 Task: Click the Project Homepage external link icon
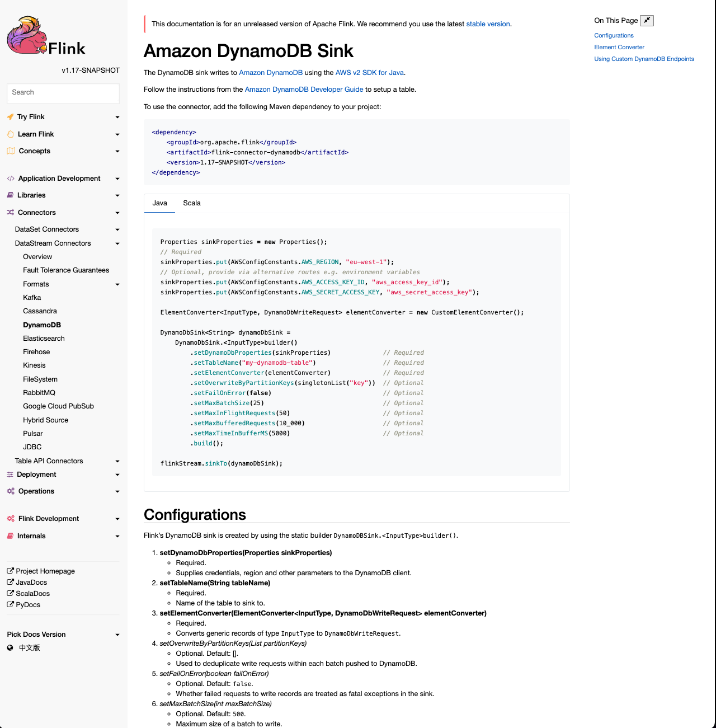(10, 571)
